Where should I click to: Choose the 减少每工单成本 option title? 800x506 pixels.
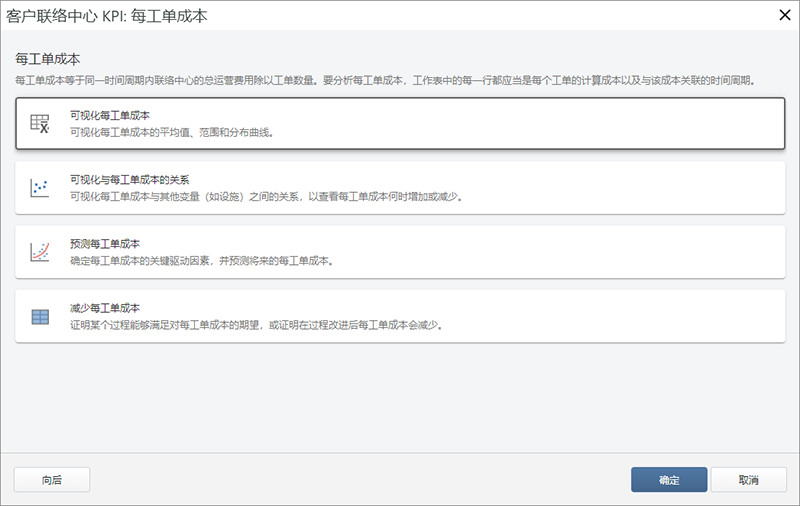point(104,308)
